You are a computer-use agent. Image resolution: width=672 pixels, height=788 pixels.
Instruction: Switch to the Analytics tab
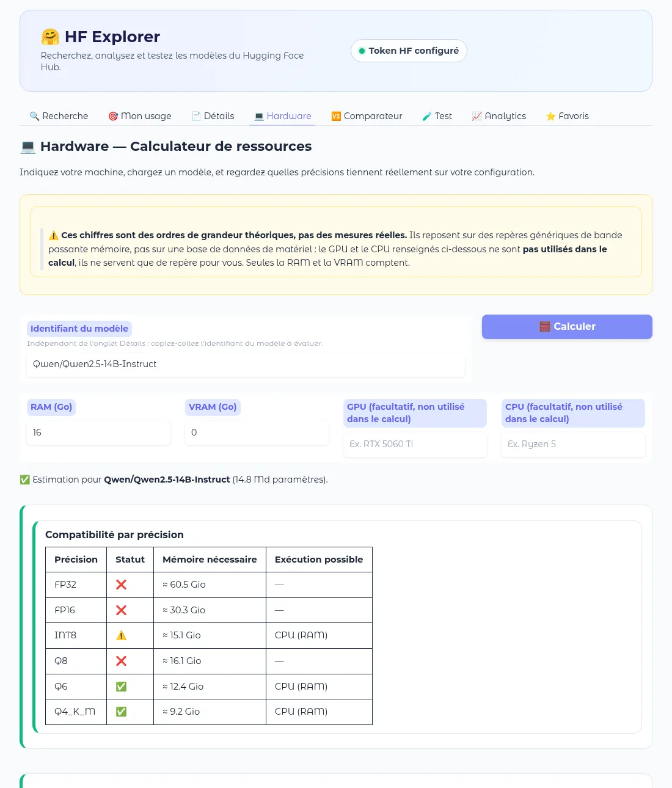499,116
